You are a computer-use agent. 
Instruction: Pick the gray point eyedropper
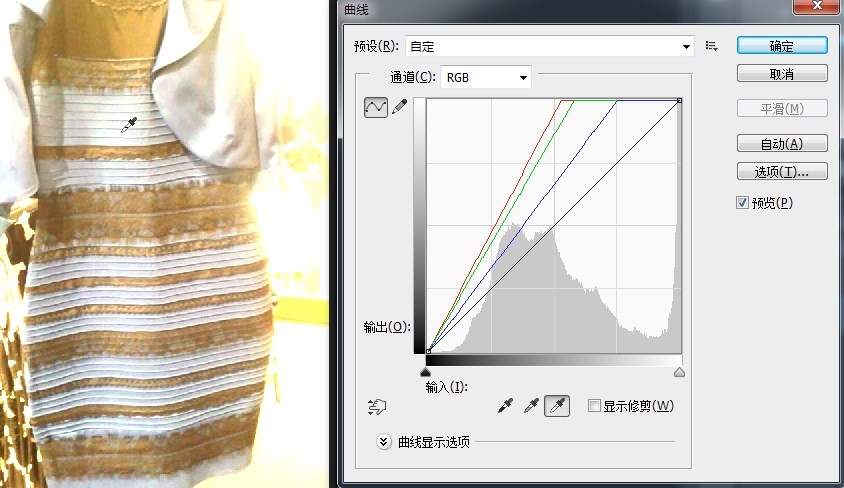(x=531, y=405)
